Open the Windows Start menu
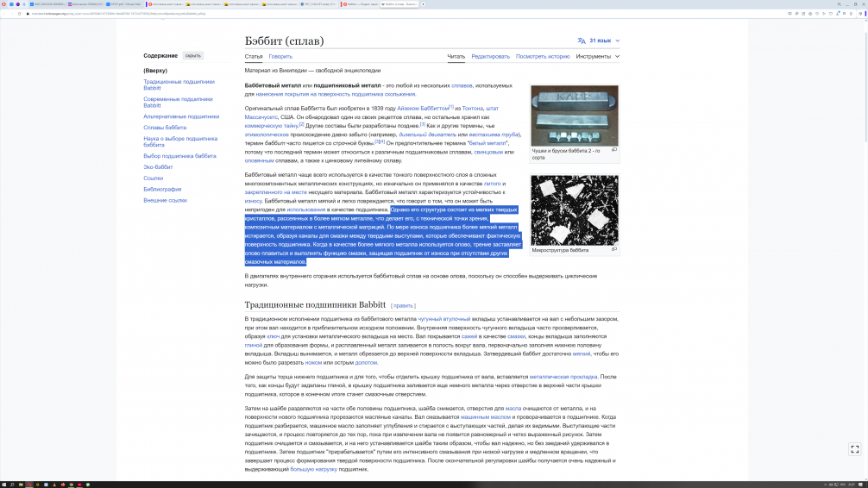 pos(3,485)
